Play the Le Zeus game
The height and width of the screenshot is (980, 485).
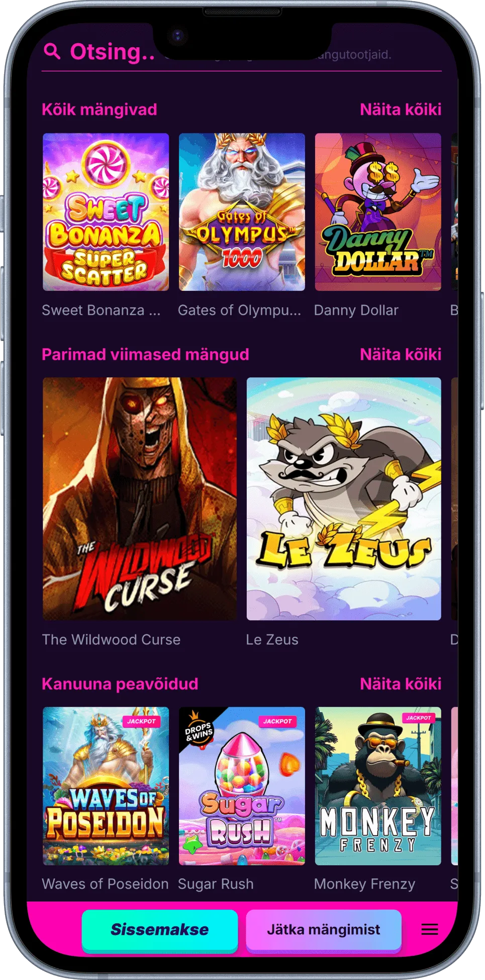click(344, 499)
